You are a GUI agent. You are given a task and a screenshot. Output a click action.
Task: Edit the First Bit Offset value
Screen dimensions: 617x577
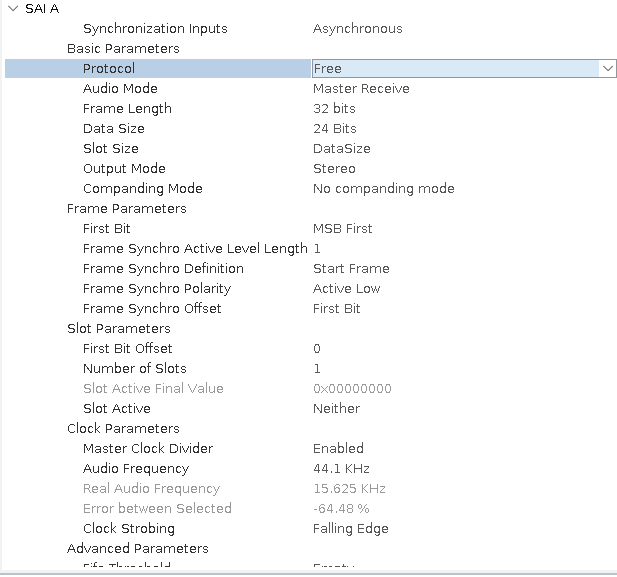tap(317, 349)
